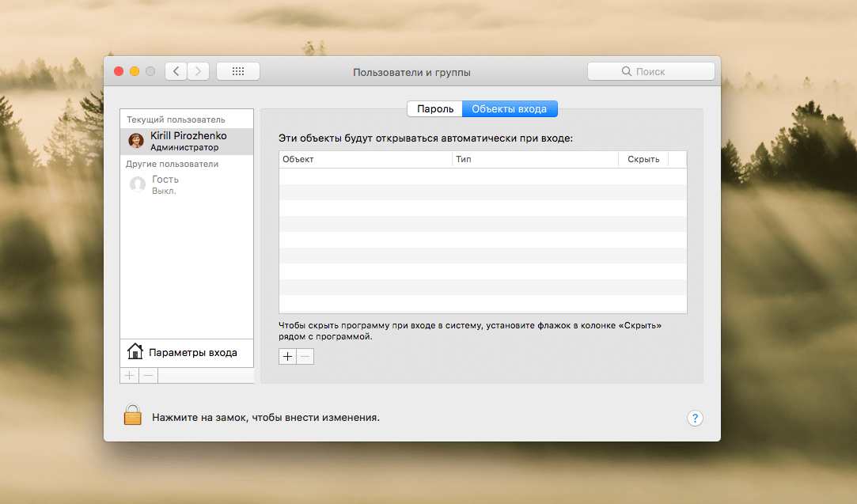Click the Поиск search field

pyautogui.click(x=650, y=71)
